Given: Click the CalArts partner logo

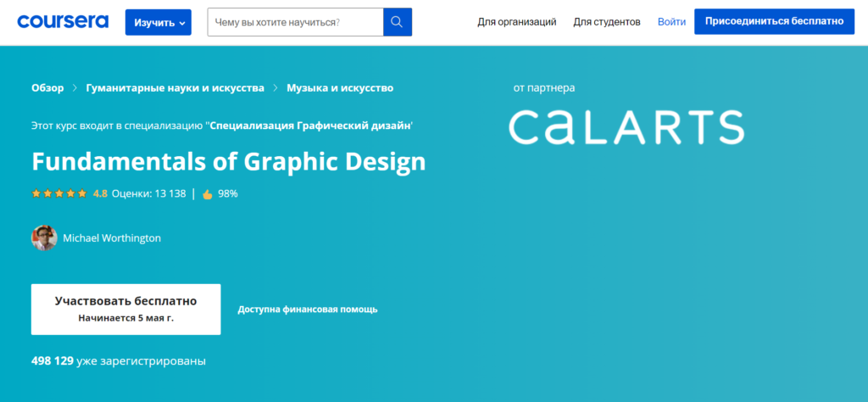Looking at the screenshot, I should [x=626, y=127].
